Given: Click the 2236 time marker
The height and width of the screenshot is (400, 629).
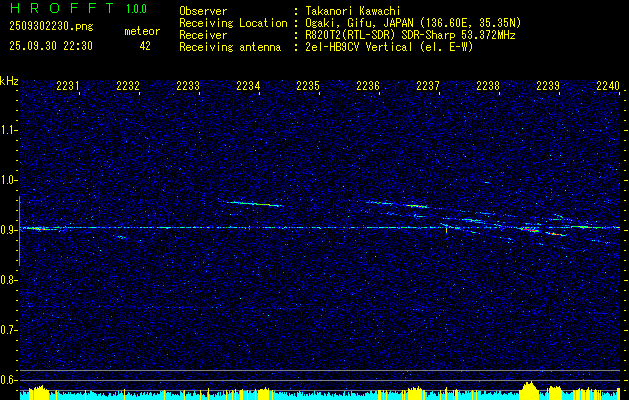Looking at the screenshot, I should 368,86.
